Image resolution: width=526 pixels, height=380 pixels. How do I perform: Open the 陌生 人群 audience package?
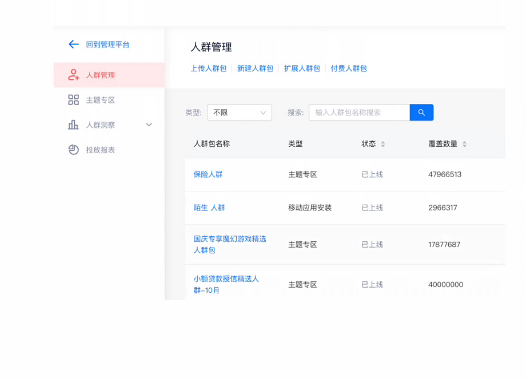[209, 208]
